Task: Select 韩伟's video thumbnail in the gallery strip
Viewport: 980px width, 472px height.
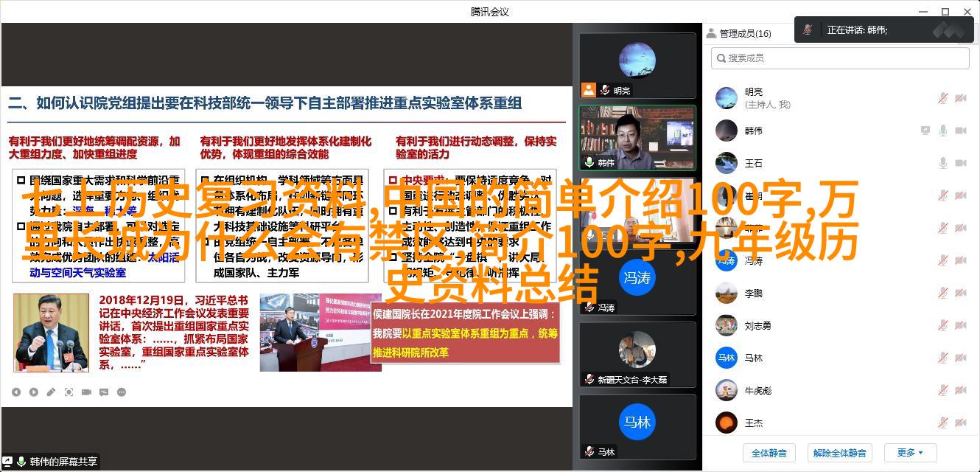Action: 637,138
